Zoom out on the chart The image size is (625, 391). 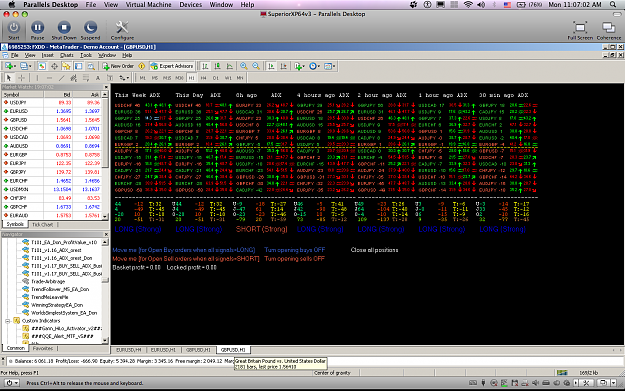pos(256,66)
